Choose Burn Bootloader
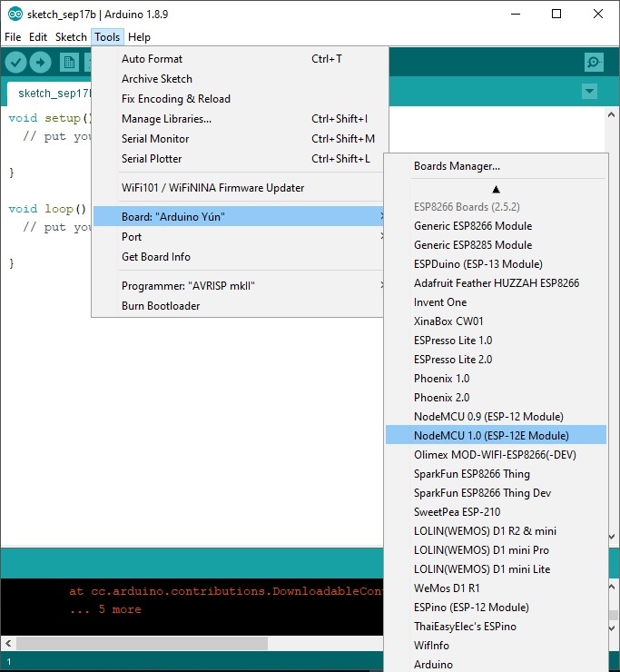The width and height of the screenshot is (620, 672). (238, 305)
